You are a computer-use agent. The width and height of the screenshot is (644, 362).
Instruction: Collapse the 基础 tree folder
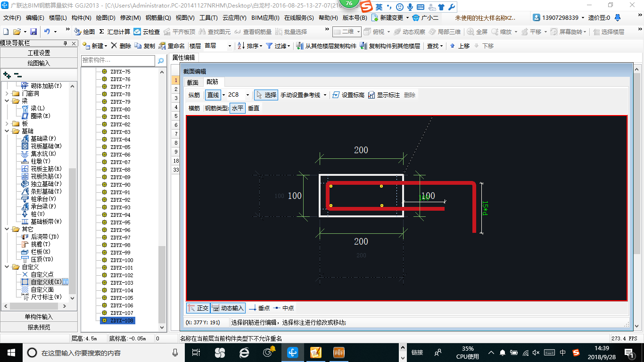click(7, 131)
